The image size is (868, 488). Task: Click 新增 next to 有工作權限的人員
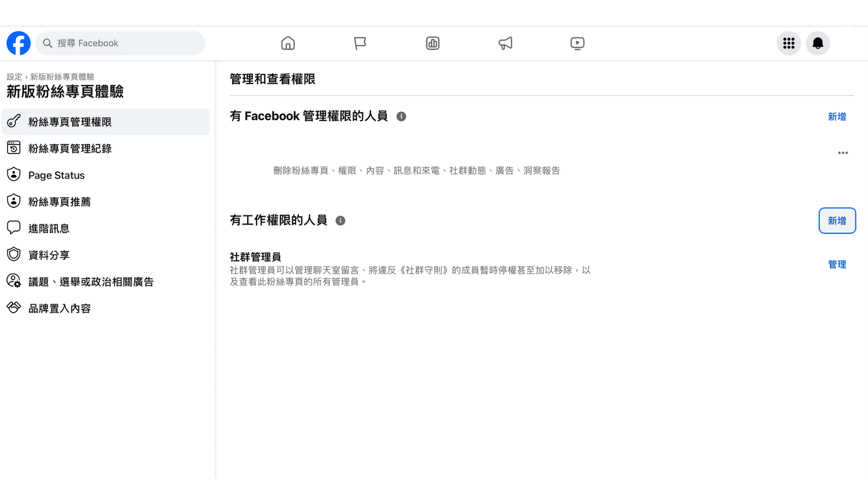837,221
